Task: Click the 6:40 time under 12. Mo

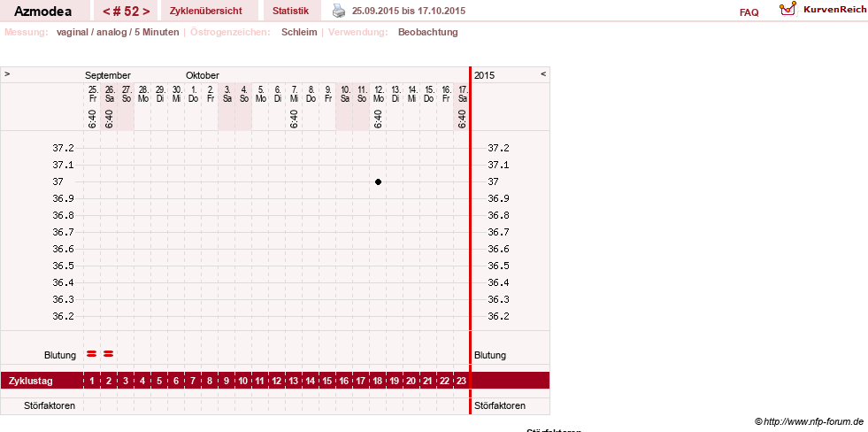Action: click(x=378, y=119)
